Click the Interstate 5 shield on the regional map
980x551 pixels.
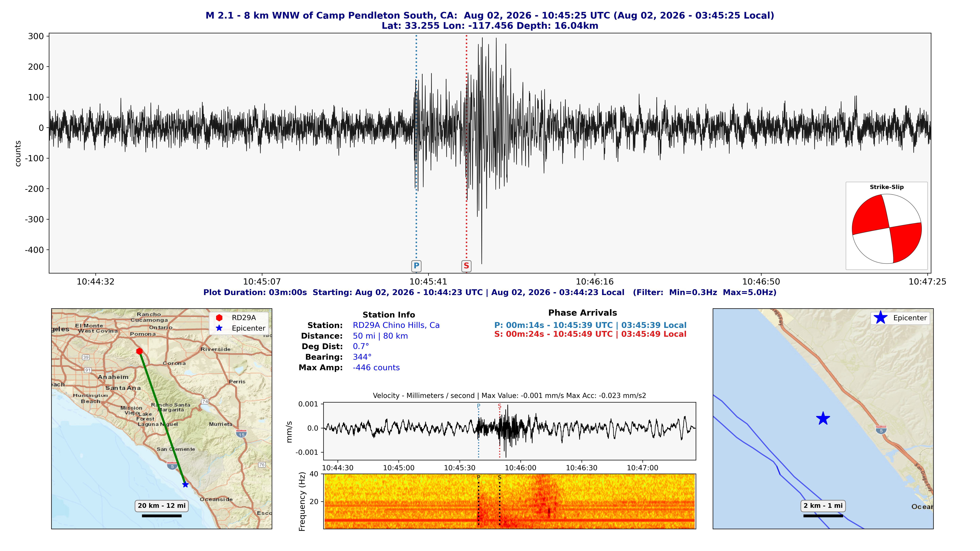[x=172, y=466]
